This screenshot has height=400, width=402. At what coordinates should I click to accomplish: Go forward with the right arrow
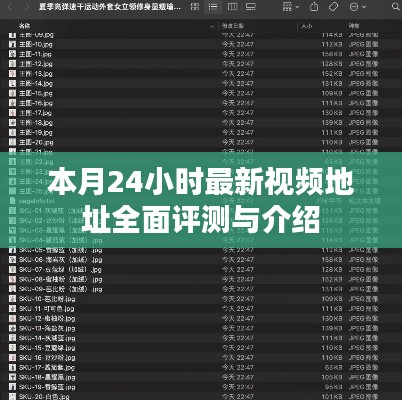pyautogui.click(x=27, y=7)
